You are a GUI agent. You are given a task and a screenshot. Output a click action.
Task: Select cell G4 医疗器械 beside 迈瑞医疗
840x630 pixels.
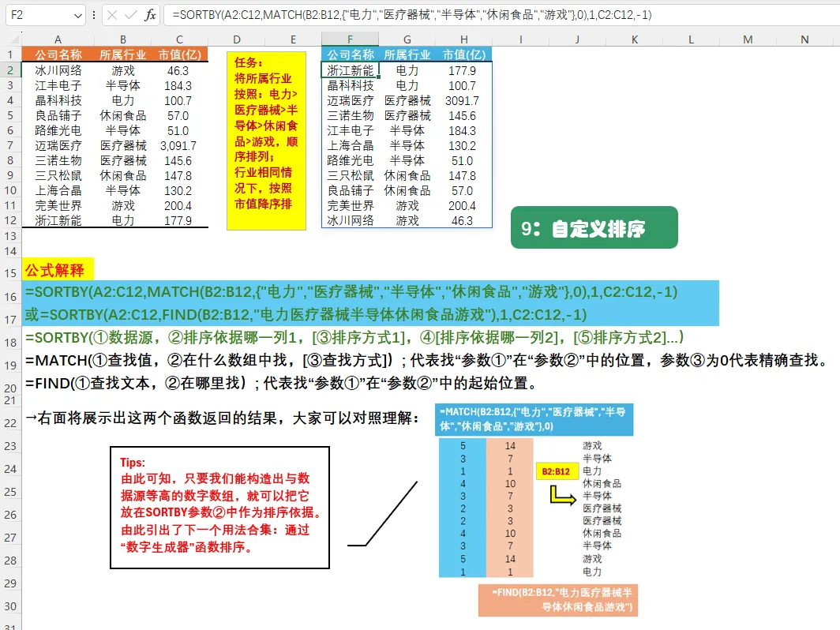pos(407,101)
